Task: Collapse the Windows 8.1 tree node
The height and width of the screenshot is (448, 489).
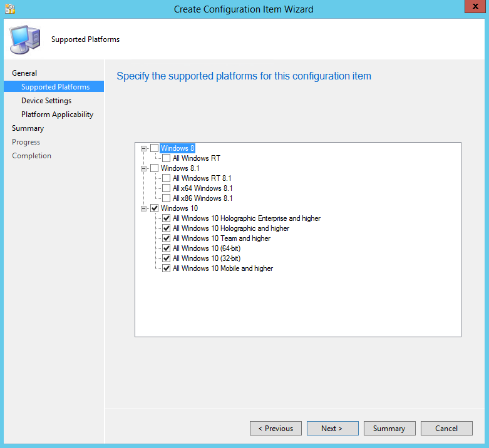Action: coord(144,168)
